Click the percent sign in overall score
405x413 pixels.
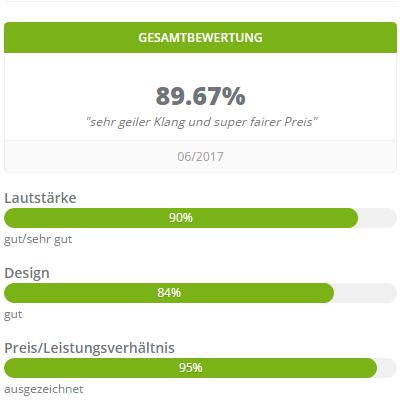coord(233,96)
